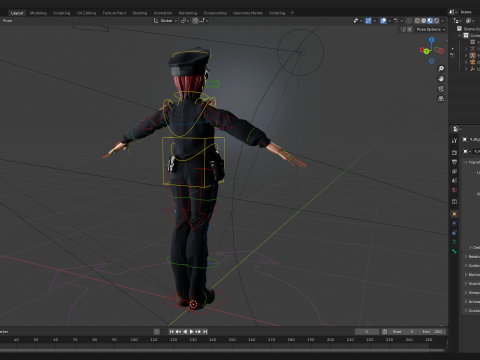Add a new workspace with plus button
The width and height of the screenshot is (480, 360).
(292, 13)
